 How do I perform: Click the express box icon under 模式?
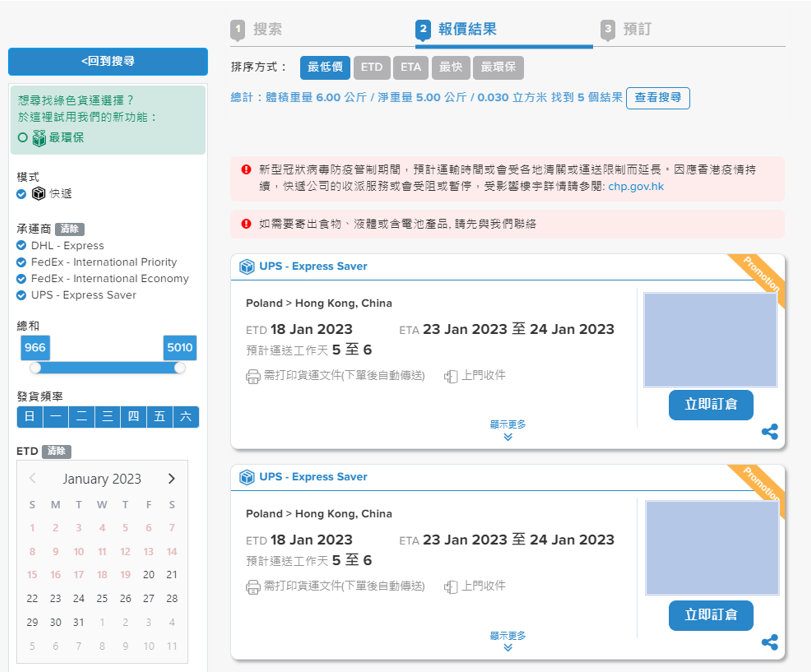click(39, 193)
